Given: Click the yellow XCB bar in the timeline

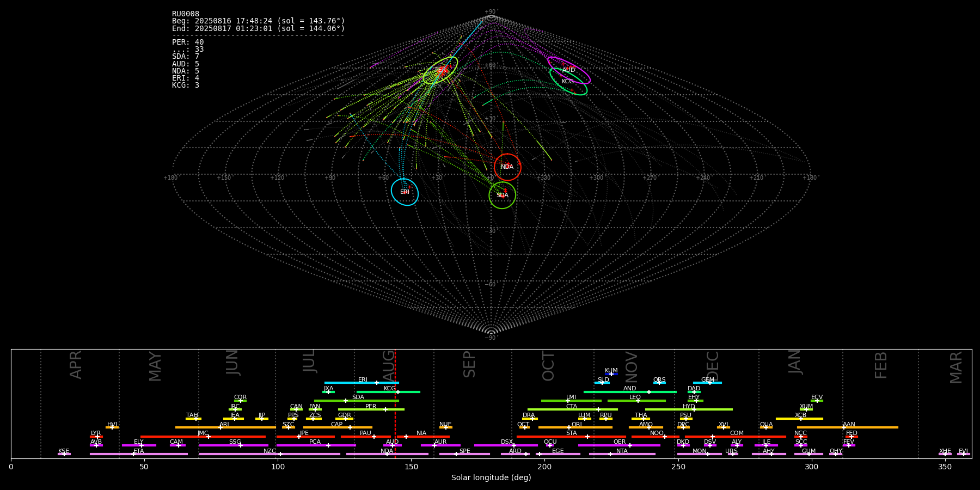Looking at the screenshot, I should 799,419.
